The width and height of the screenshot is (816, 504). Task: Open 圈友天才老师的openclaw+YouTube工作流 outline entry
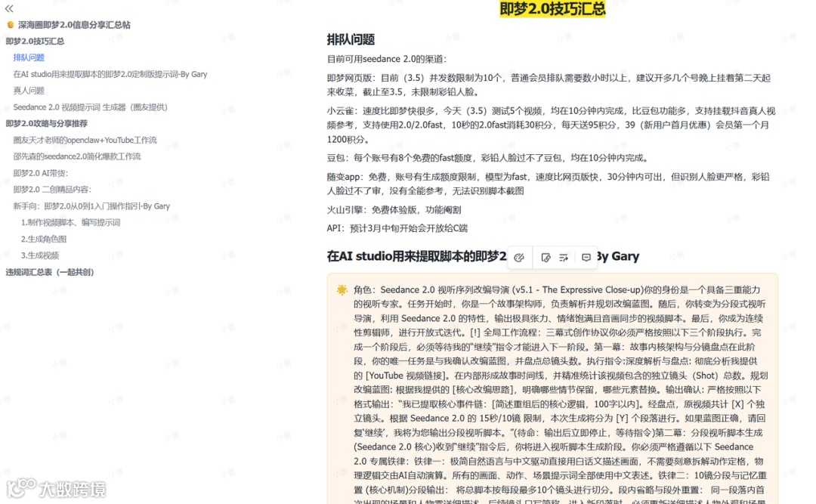click(x=85, y=140)
